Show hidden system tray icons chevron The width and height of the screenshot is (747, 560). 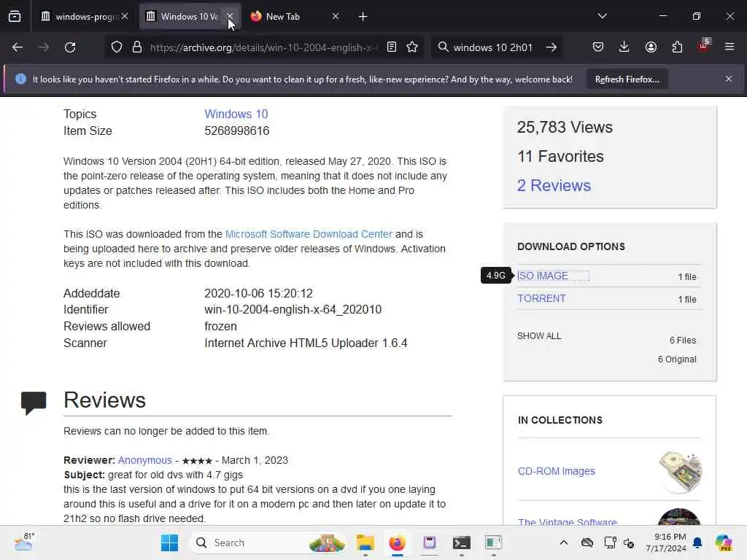(x=564, y=542)
